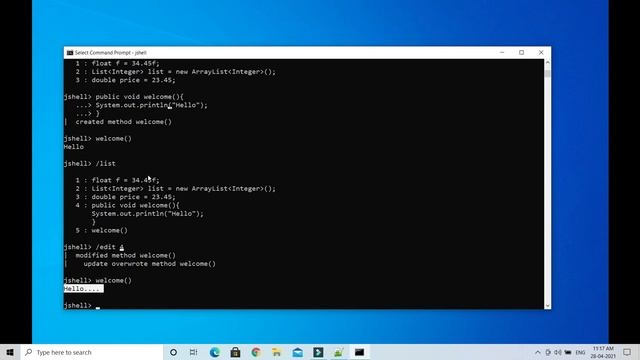Open Task View on the taskbar
Viewport: 640px width, 360px height.
[x=193, y=352]
